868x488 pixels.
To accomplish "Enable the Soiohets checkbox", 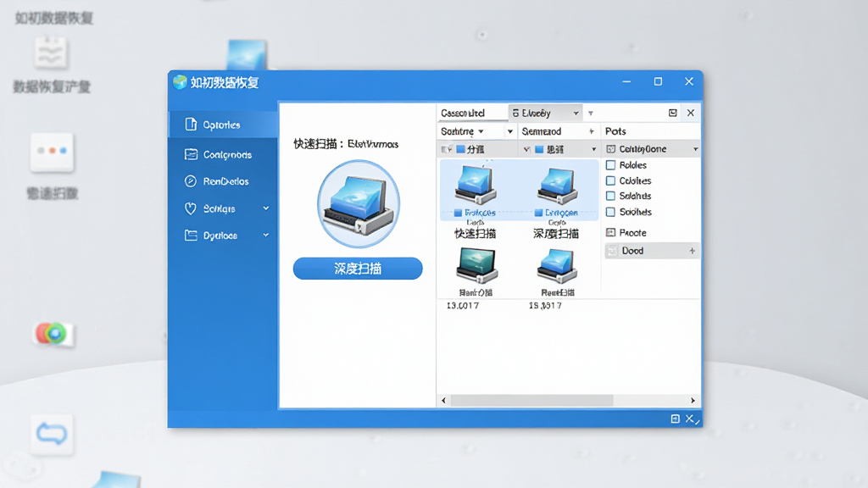I will [x=610, y=212].
